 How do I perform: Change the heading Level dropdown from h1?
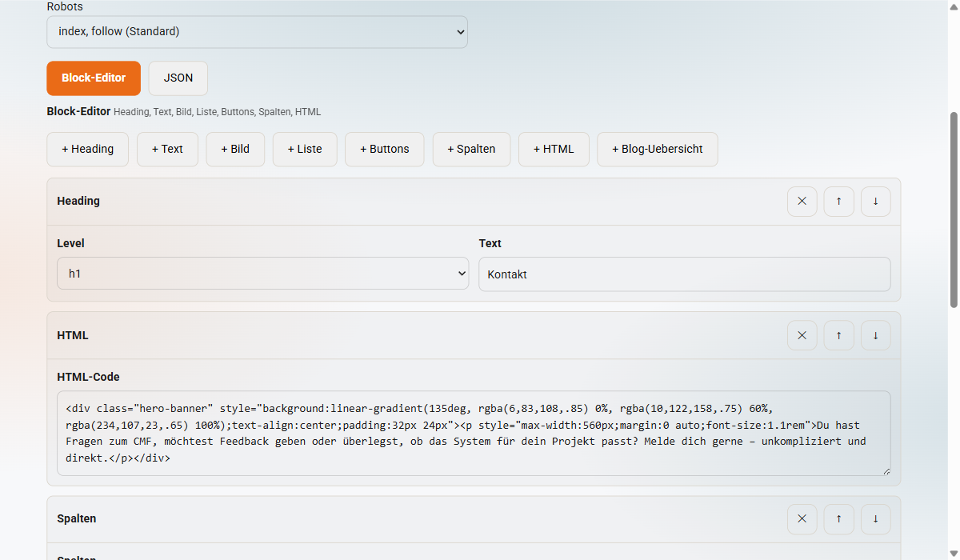[x=262, y=273]
